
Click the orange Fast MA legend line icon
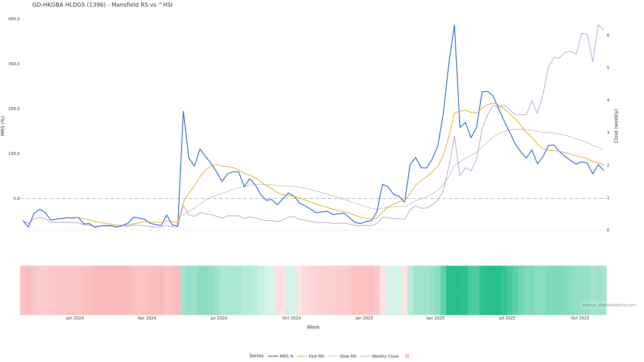coord(302,356)
